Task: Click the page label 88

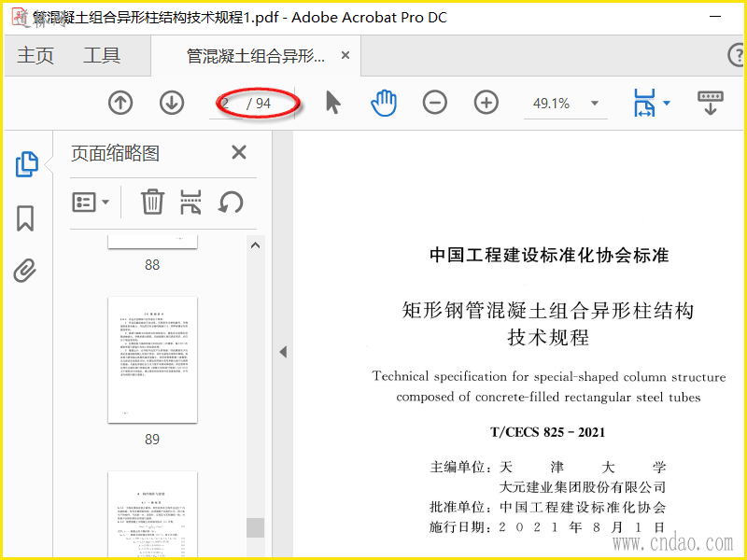Action: [152, 265]
